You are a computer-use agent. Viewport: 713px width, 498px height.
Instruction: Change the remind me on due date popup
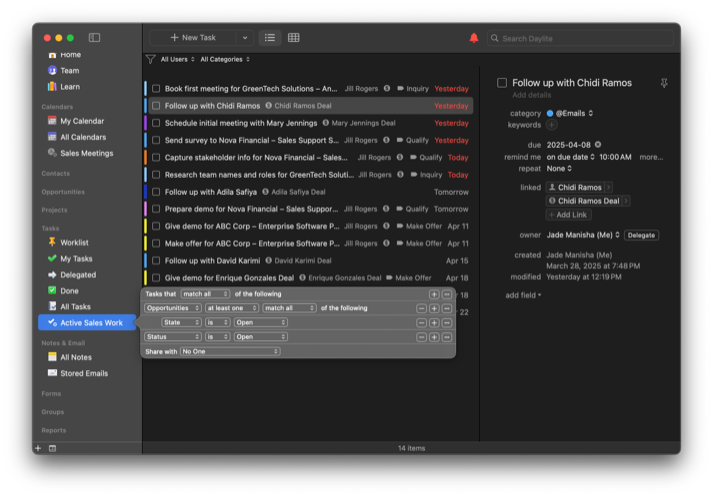570,157
